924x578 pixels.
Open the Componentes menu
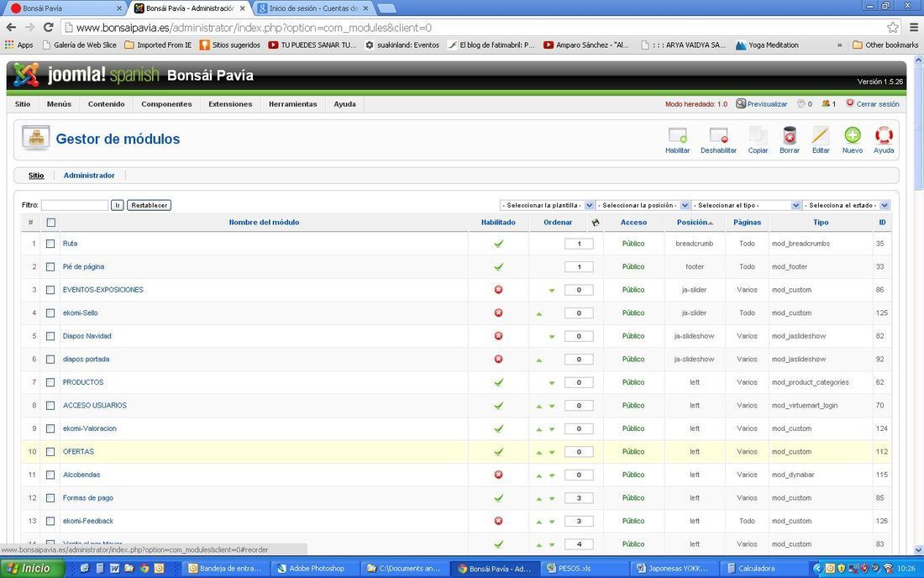[x=167, y=103]
